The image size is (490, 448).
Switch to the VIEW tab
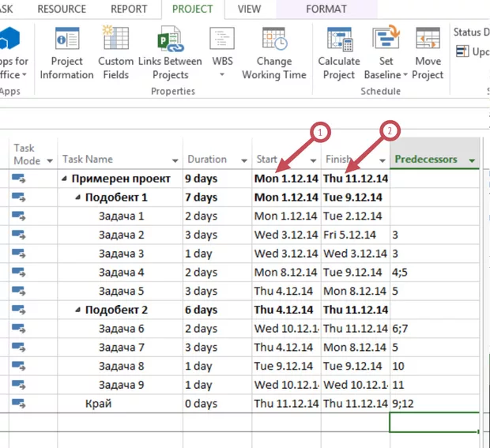tap(249, 9)
